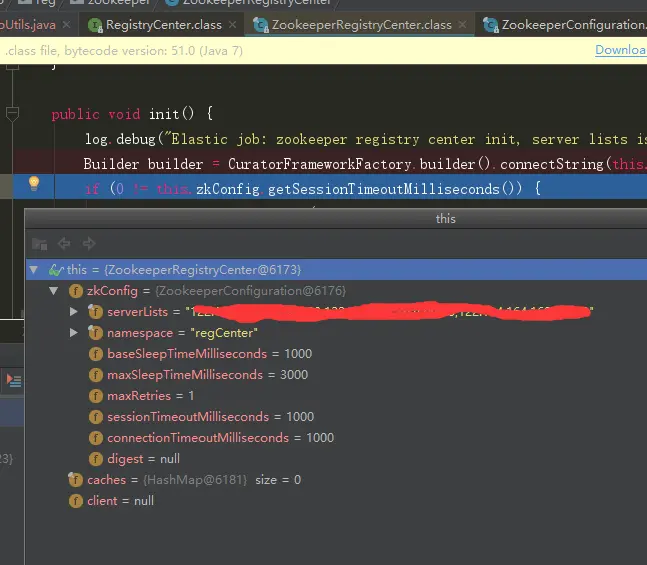This screenshot has height=565, width=647.
Task: Click the glasses icon next to 'this'
Action: coord(56,270)
